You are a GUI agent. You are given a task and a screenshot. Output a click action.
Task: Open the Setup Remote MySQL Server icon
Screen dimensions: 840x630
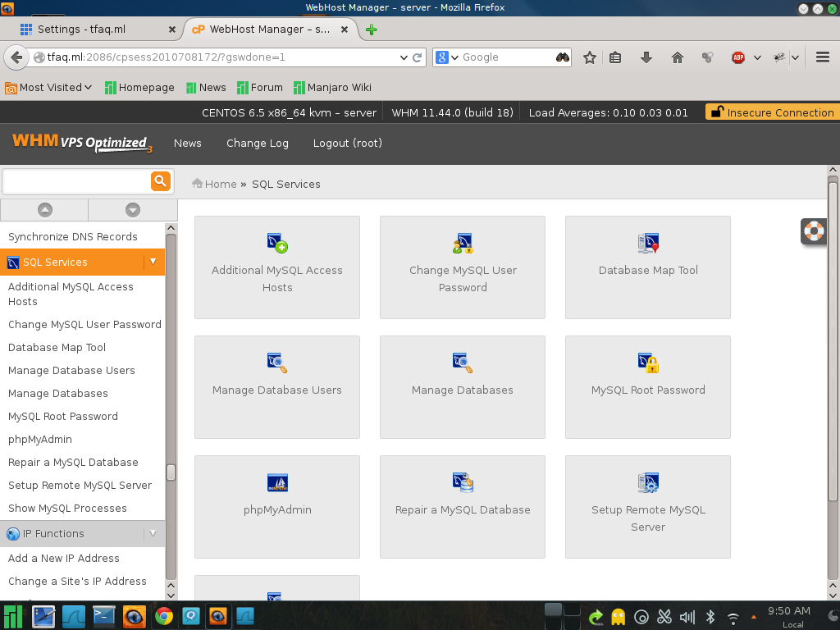(648, 482)
